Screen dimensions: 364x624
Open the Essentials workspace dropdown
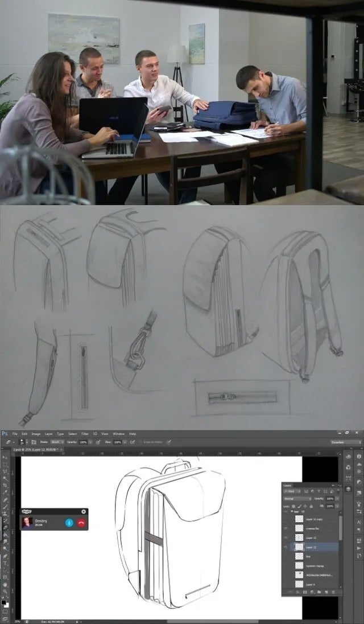point(345,442)
